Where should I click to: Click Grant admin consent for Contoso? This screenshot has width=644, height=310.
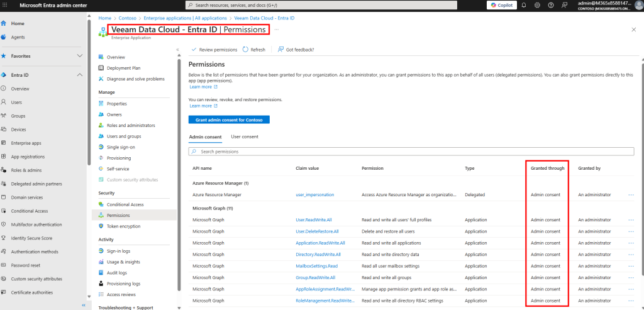229,119
